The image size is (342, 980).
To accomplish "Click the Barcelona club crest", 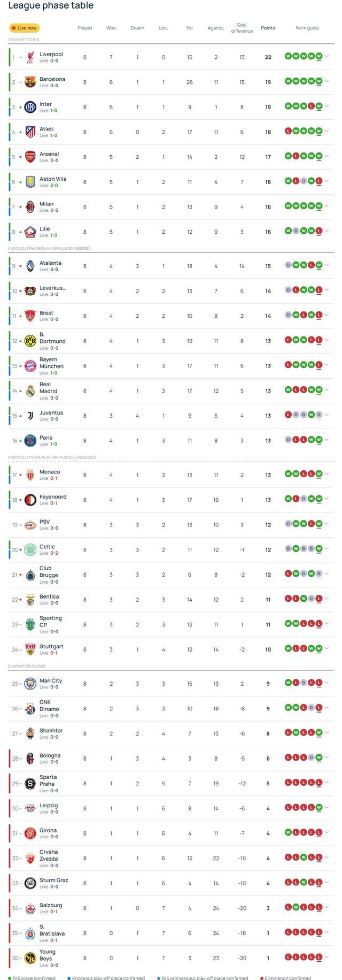I will point(30,82).
